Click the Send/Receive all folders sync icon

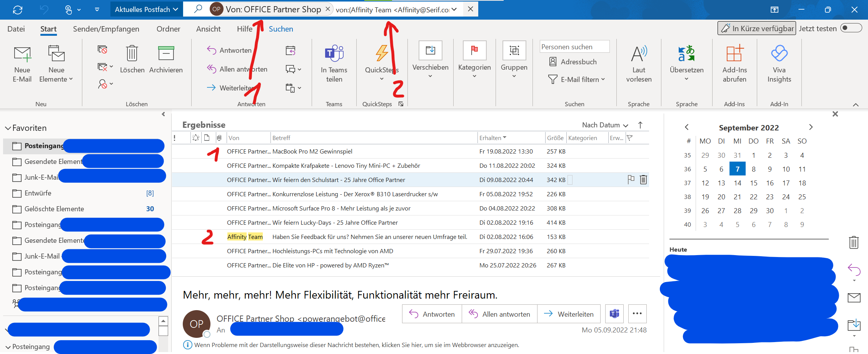pos(18,10)
